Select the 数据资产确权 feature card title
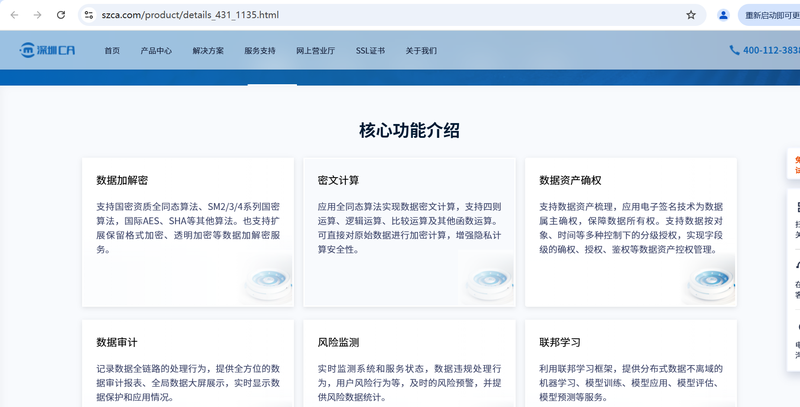 (x=570, y=181)
